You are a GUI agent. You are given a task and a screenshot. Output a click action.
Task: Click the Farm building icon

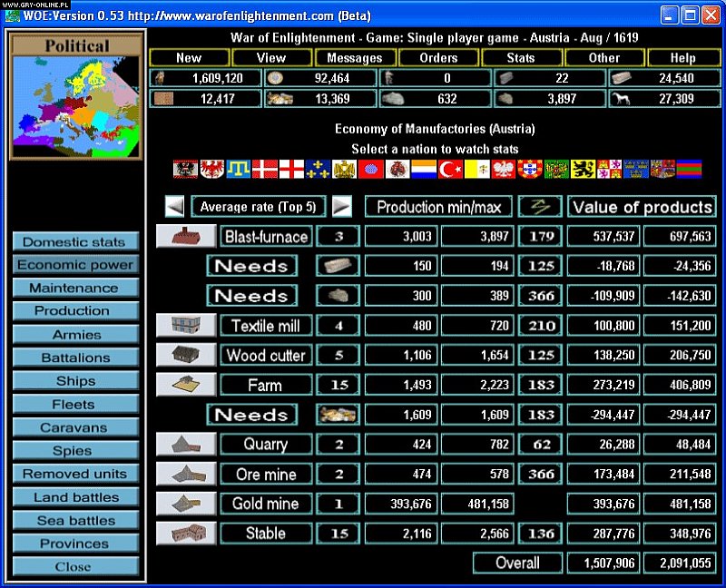[185, 385]
